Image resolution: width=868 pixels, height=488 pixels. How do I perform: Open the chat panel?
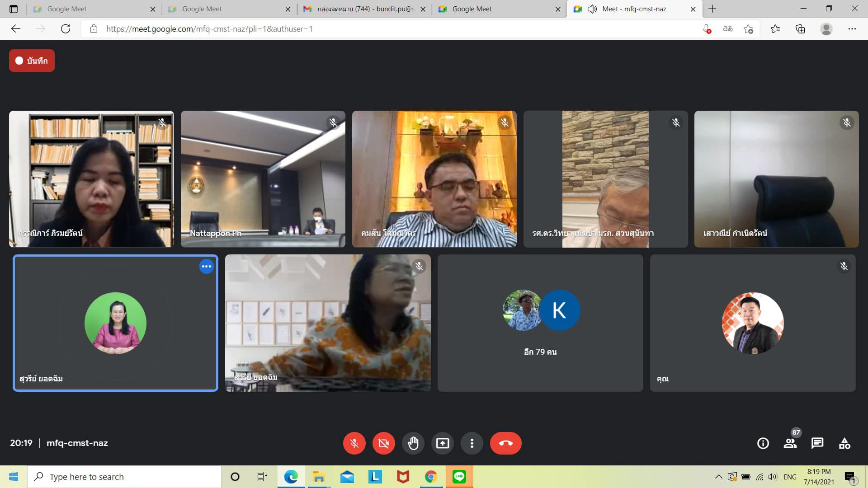click(x=817, y=443)
